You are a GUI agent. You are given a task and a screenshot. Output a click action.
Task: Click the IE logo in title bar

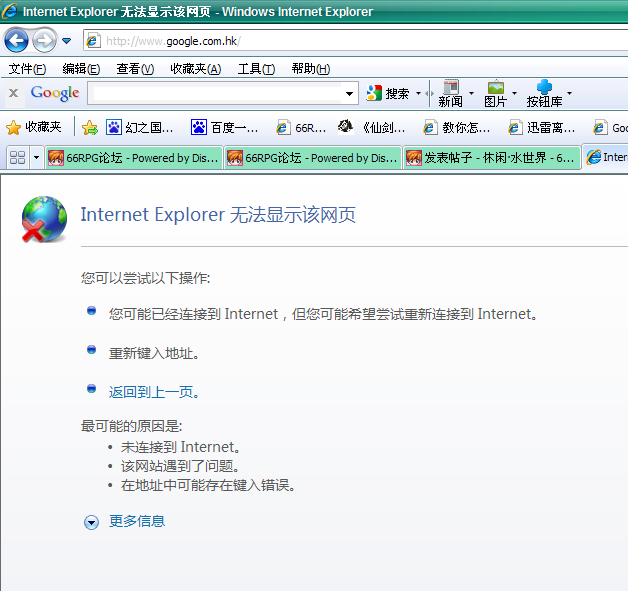[9, 11]
